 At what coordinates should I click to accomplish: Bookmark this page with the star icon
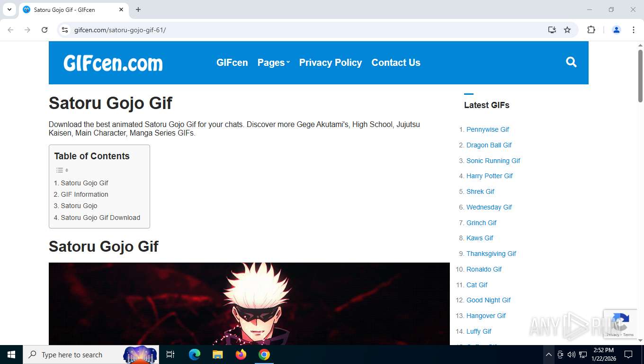567,30
